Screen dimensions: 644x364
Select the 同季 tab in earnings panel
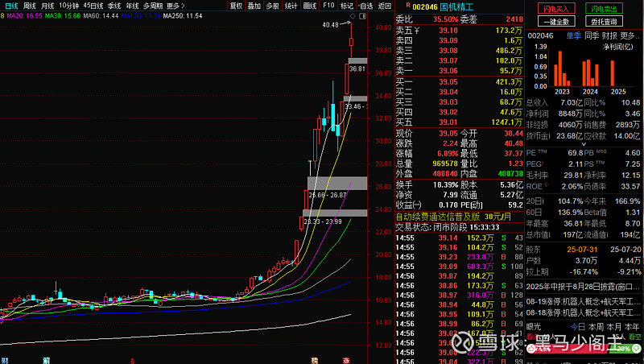click(x=592, y=35)
